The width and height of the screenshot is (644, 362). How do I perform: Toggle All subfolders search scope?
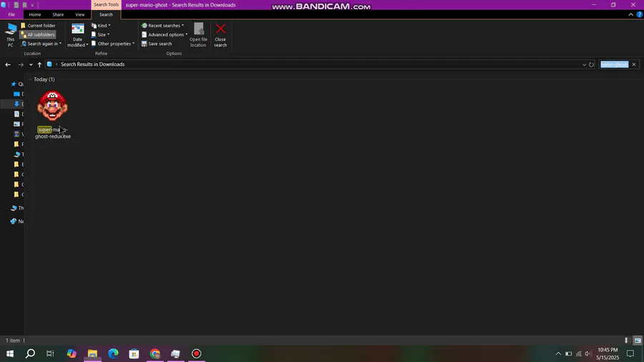[x=38, y=34]
